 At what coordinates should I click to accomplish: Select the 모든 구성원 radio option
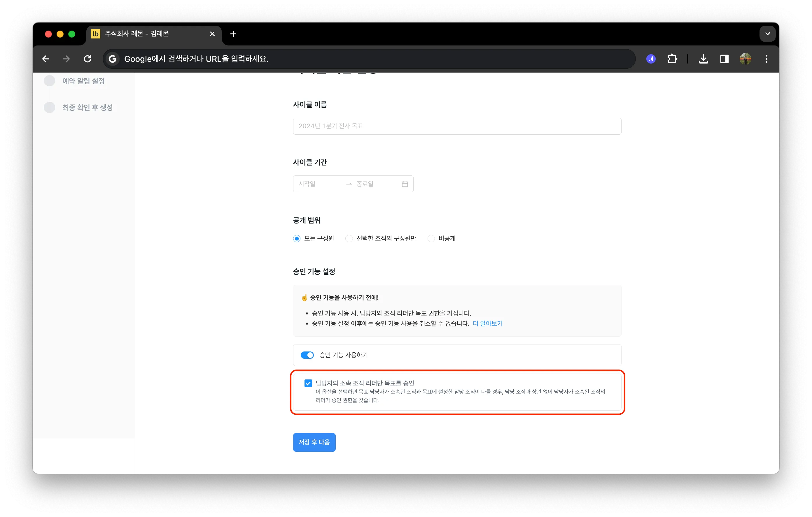[296, 239]
